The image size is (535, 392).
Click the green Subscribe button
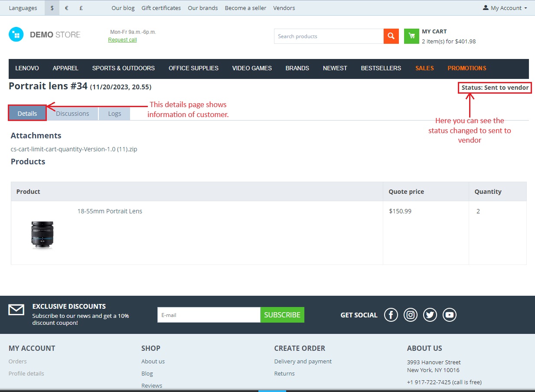click(x=282, y=315)
